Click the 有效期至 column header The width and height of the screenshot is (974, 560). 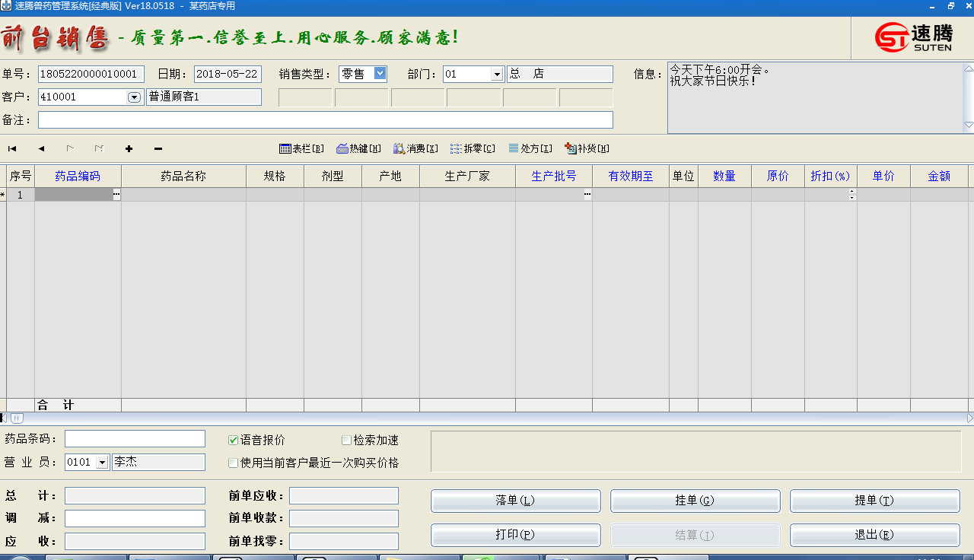(631, 176)
